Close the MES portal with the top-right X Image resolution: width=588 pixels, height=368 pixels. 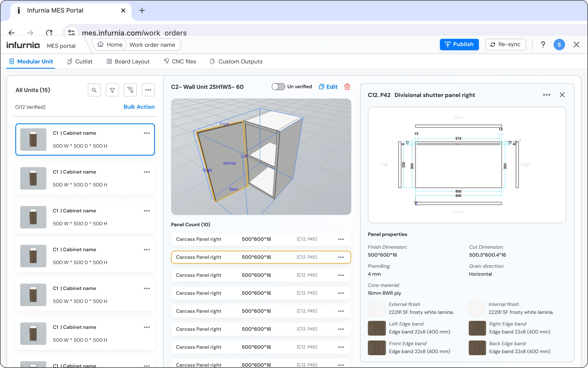(x=577, y=45)
